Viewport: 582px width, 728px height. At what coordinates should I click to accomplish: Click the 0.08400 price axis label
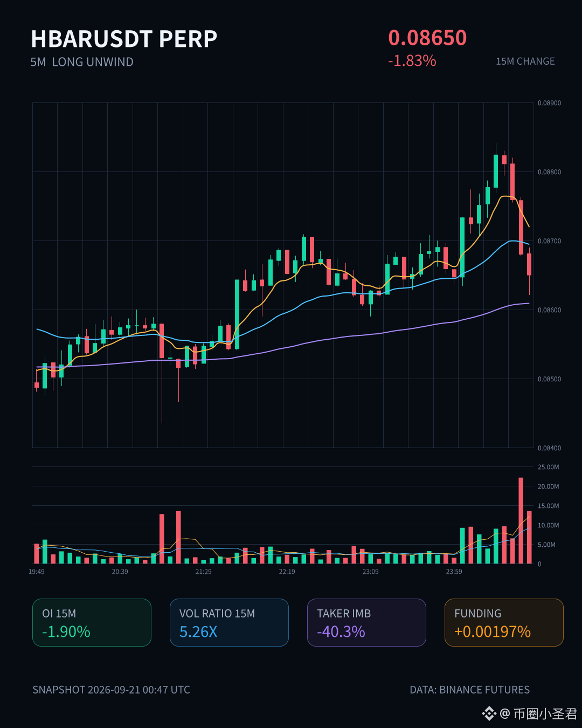[549, 448]
